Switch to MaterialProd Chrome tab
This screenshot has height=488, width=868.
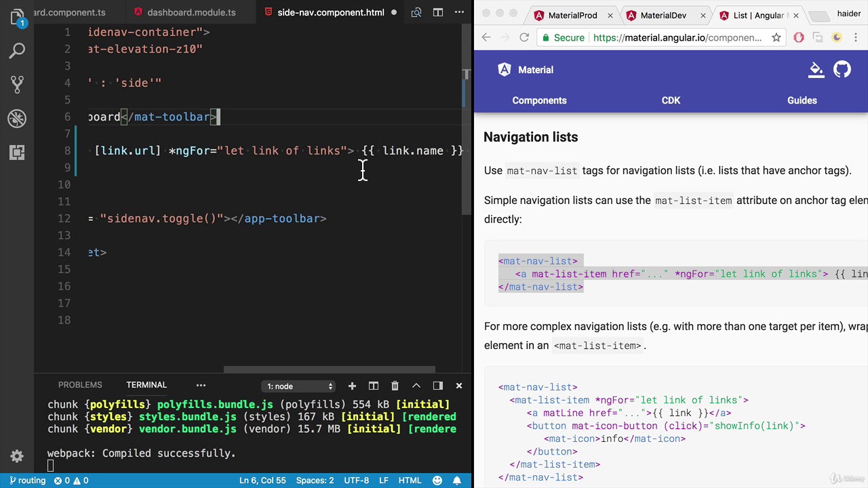572,15
